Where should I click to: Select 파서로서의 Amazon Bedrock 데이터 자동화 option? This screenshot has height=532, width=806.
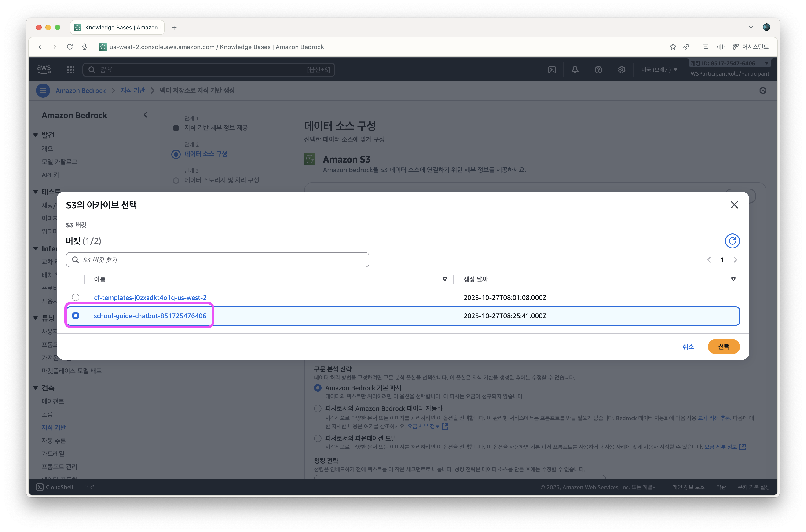[318, 408]
